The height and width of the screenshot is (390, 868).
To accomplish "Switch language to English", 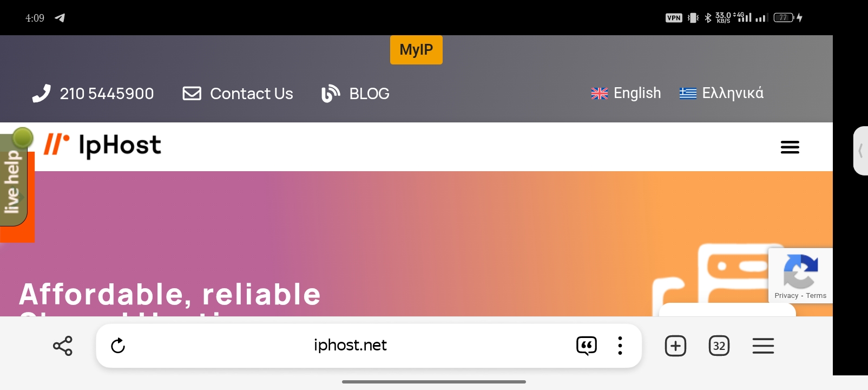I will [626, 93].
